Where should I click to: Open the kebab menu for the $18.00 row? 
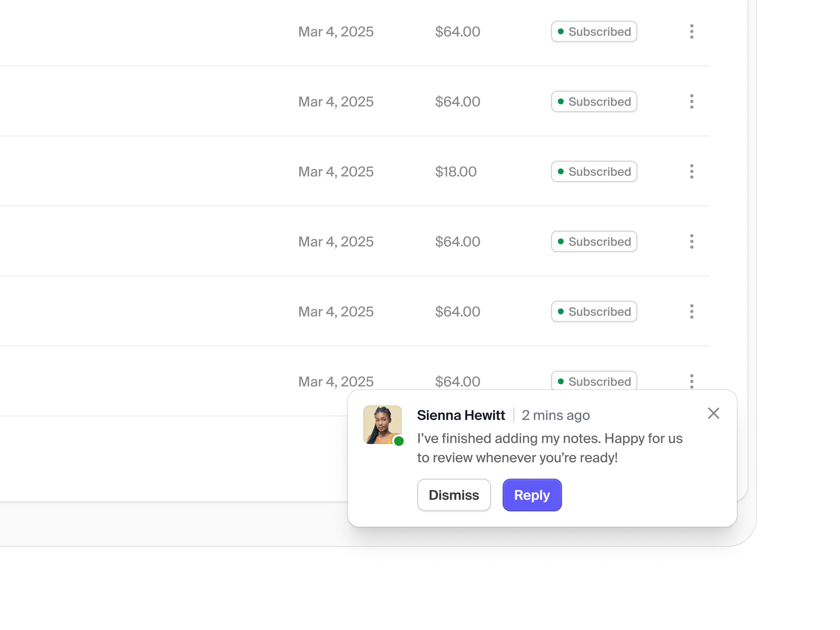692,172
